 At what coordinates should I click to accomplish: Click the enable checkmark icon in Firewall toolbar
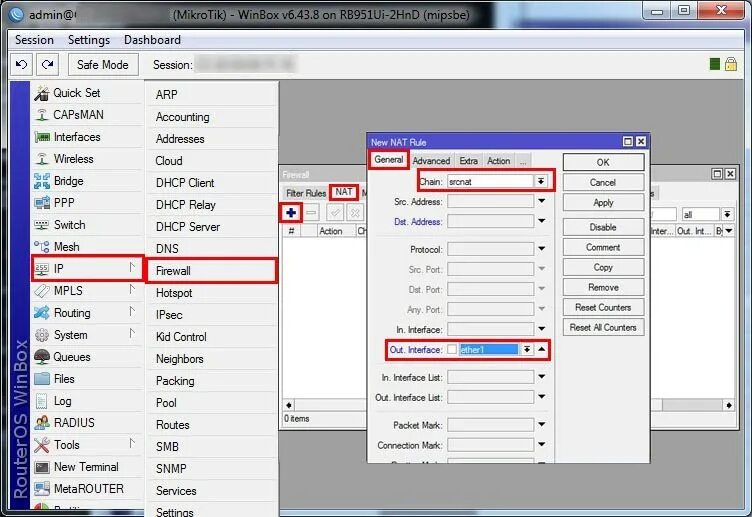335,212
